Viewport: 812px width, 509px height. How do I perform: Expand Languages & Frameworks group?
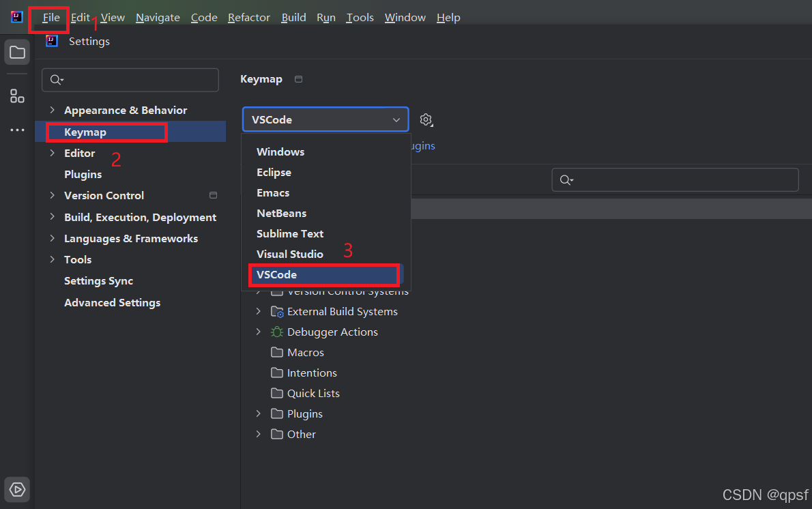tap(53, 238)
